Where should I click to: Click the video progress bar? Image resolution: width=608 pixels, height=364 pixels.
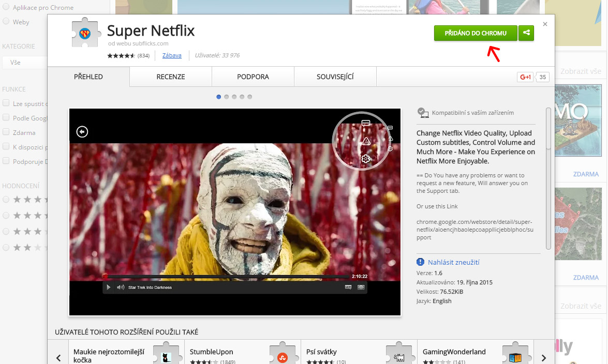[227, 277]
